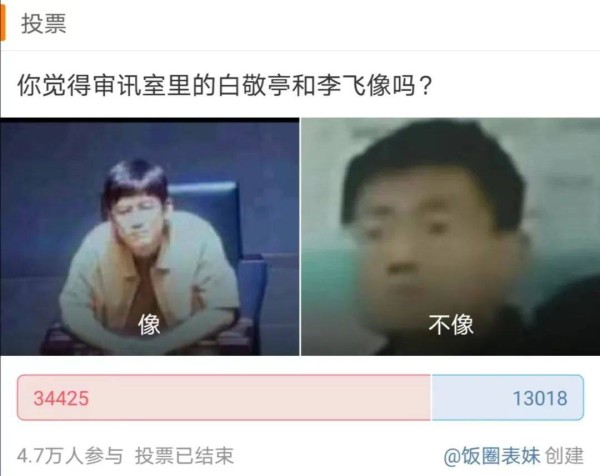Click the 34425 vote count number
This screenshot has width=600, height=476.
(x=61, y=398)
